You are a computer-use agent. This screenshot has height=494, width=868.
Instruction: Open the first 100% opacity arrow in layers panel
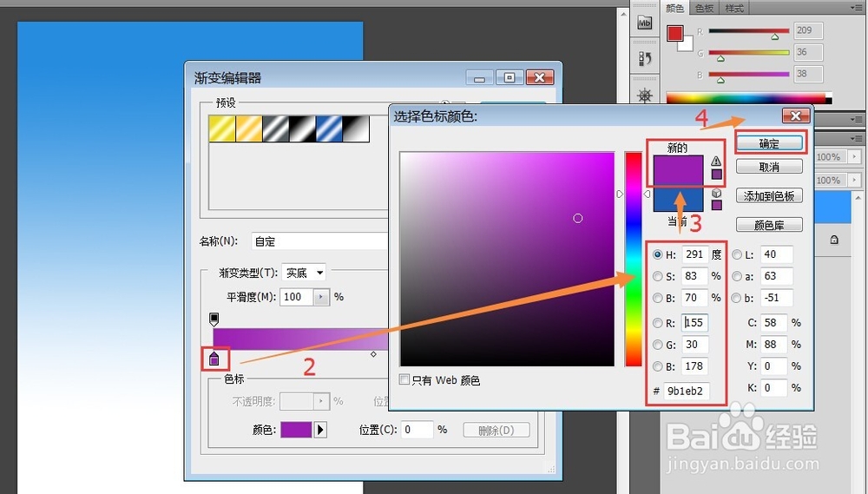point(854,157)
